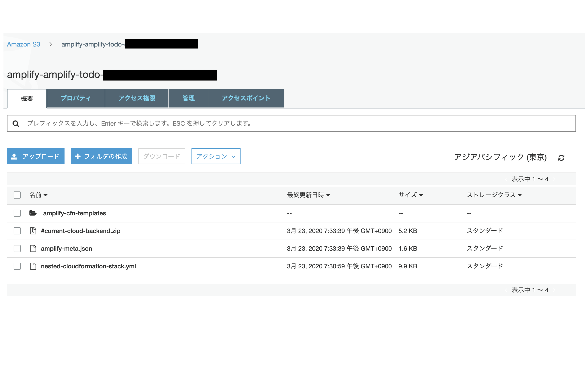The width and height of the screenshot is (588, 367).
Task: Click the file icon beside nested-cloudformation-stack.yml
Action: (33, 266)
